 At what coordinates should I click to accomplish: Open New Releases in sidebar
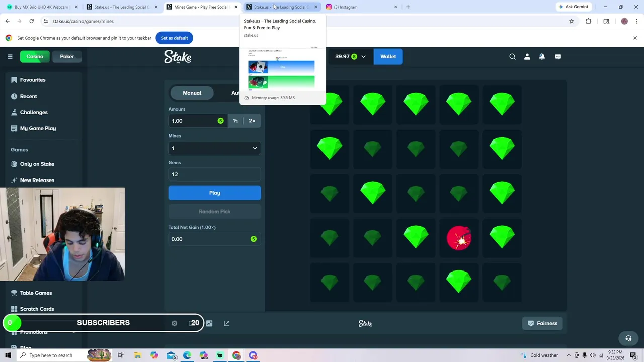pyautogui.click(x=37, y=180)
